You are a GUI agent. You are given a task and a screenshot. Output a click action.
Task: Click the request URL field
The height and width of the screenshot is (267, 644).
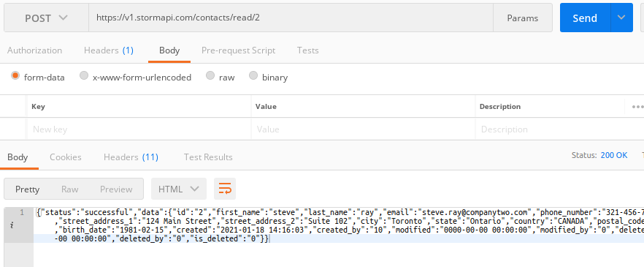click(291, 18)
